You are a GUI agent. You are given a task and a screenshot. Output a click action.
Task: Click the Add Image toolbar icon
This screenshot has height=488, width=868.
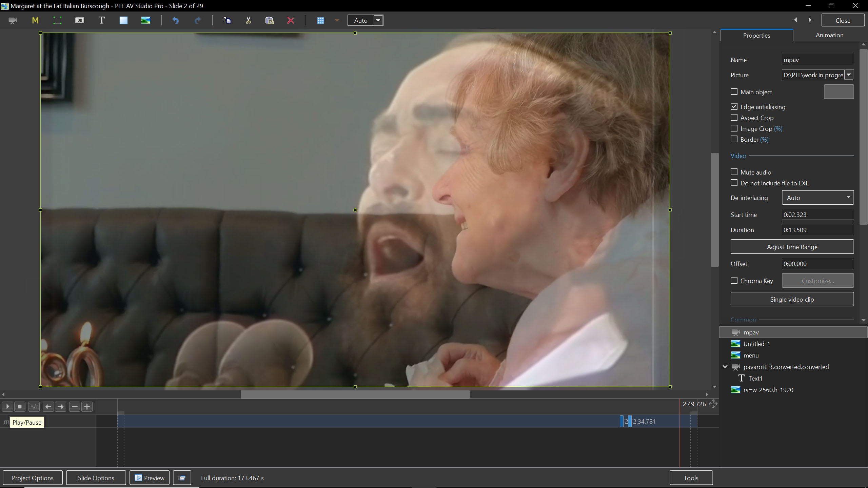146,20
